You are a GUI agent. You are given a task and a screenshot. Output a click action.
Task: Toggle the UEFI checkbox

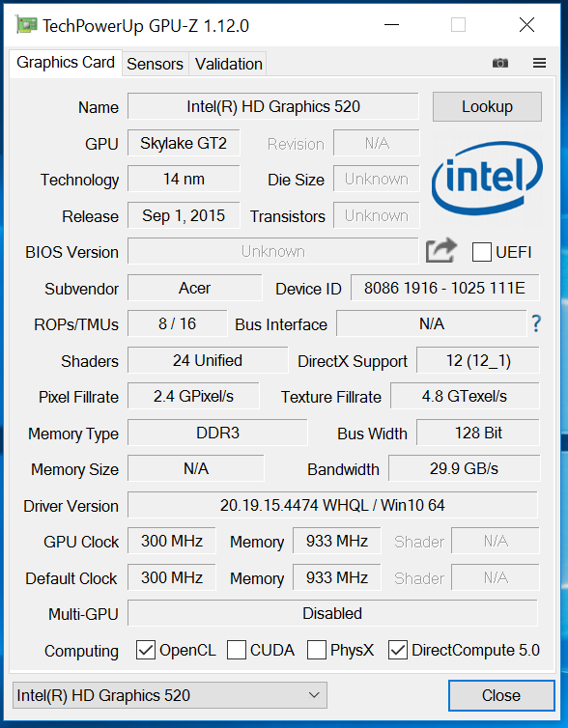(x=482, y=252)
